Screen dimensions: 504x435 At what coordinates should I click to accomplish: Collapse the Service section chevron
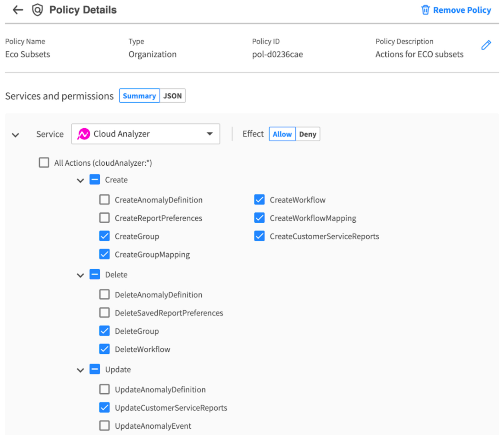pos(15,135)
